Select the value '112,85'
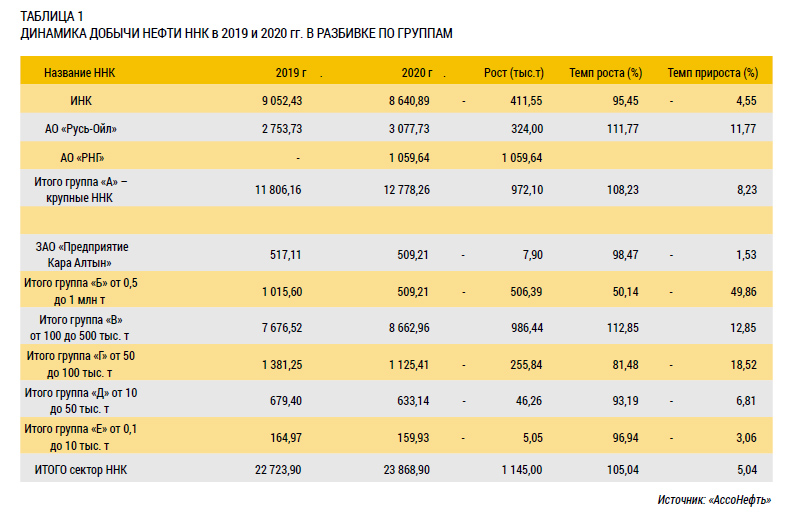This screenshot has width=794, height=512. [623, 328]
